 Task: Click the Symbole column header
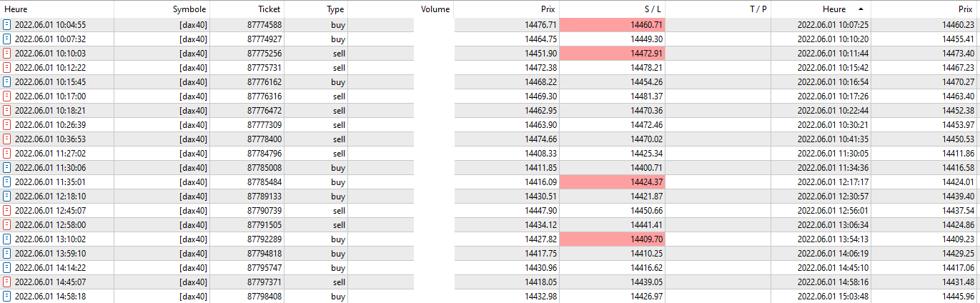tap(189, 9)
